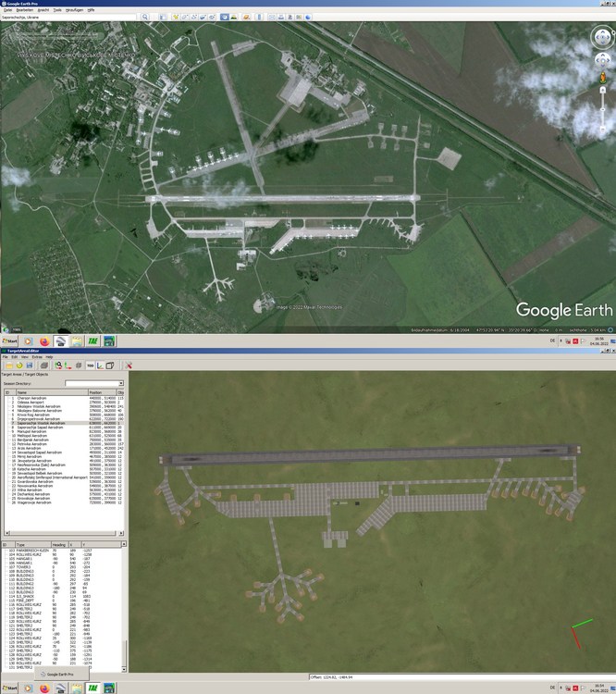This screenshot has height=694, width=616.
Task: Click the red tools icon in TargetAreaEditor
Action: (129, 366)
